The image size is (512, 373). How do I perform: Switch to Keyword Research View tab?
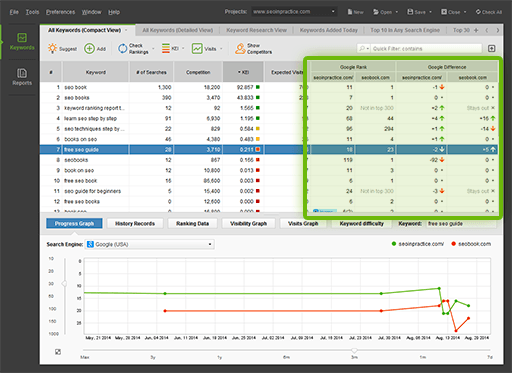(256, 30)
